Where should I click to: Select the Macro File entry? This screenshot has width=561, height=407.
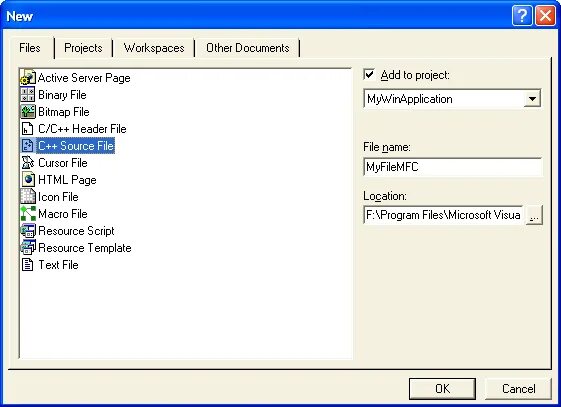[63, 214]
